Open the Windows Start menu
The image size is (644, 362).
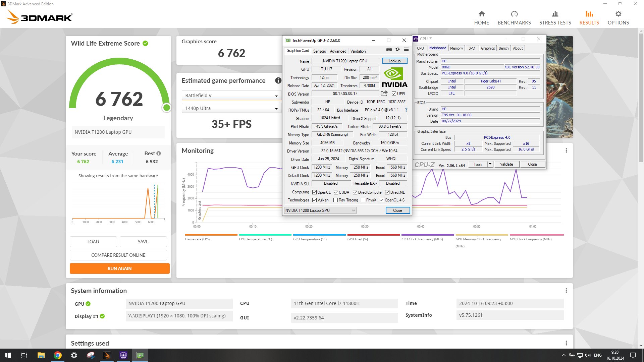point(8,355)
